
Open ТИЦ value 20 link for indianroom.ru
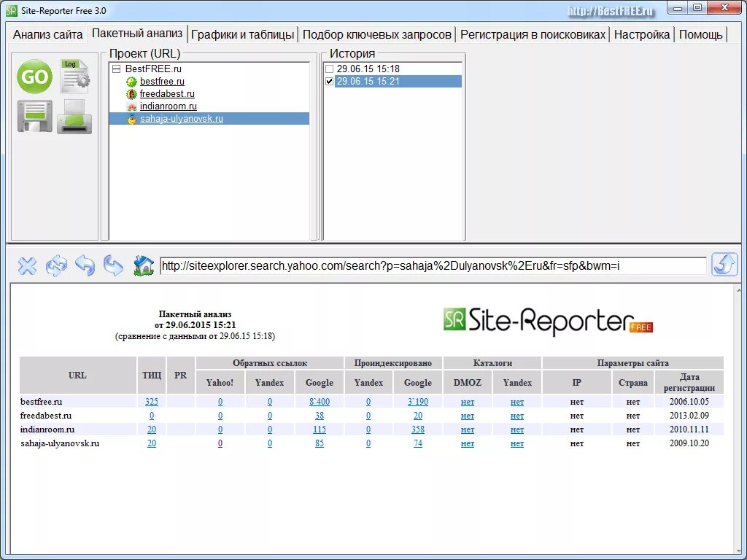coord(152,429)
